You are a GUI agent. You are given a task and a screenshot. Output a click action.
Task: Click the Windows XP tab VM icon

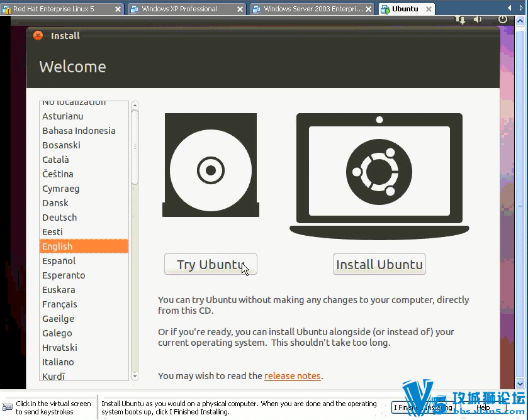[135, 9]
